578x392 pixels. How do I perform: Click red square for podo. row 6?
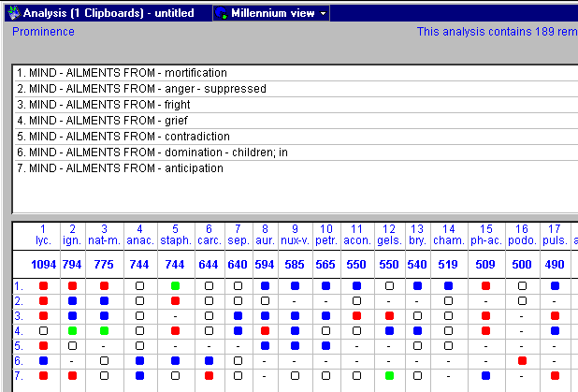(x=522, y=360)
